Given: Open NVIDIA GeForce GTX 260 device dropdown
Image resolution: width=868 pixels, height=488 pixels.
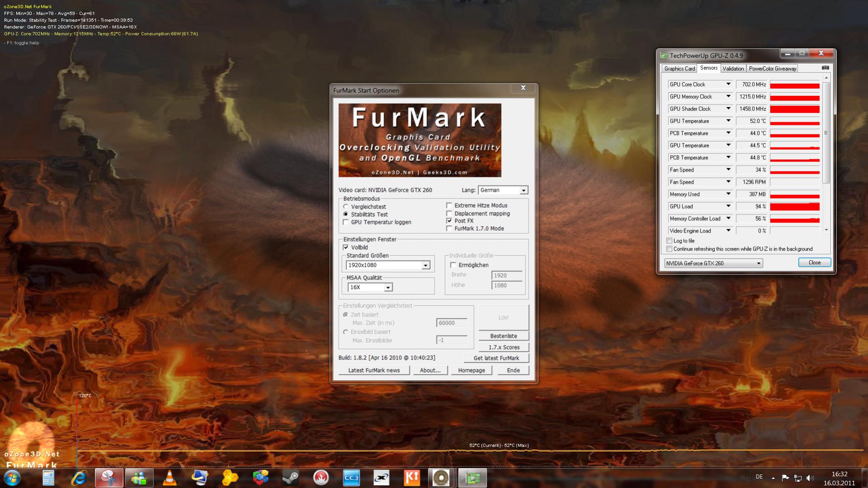Looking at the screenshot, I should click(713, 263).
